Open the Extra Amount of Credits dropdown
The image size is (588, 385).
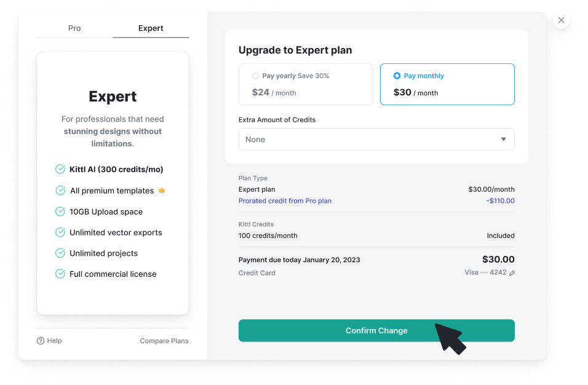[376, 139]
